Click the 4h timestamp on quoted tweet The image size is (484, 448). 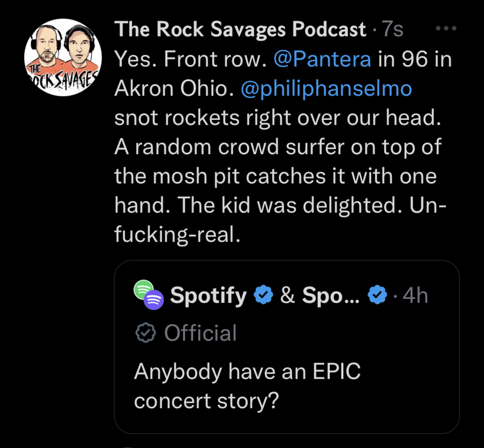pos(415,296)
